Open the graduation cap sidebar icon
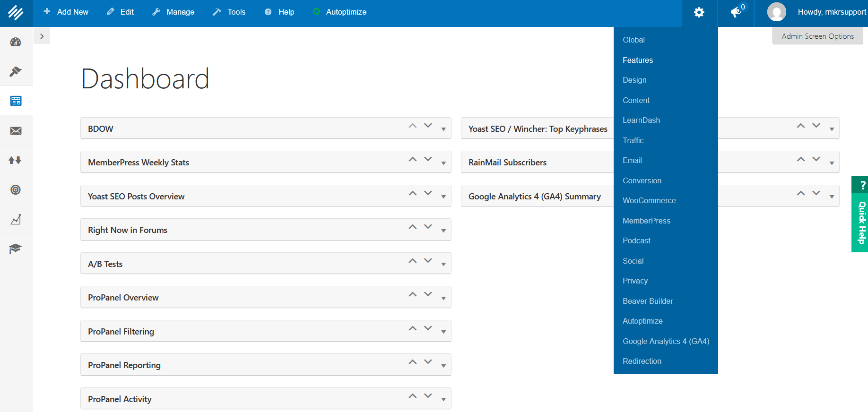Viewport: 868px width, 412px height. [16, 249]
